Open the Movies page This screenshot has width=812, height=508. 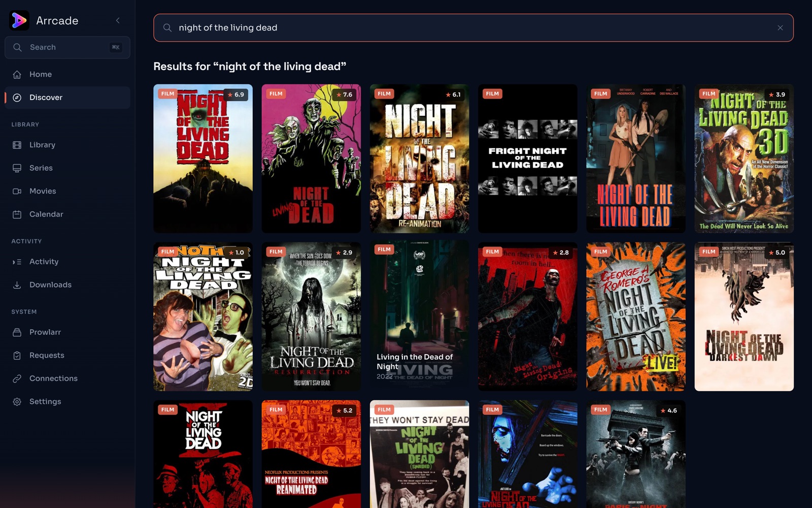[x=67, y=191]
